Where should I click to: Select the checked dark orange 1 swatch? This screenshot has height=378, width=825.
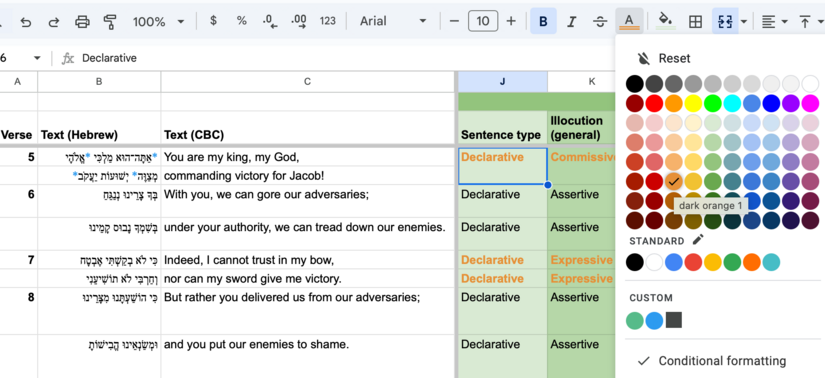click(673, 182)
